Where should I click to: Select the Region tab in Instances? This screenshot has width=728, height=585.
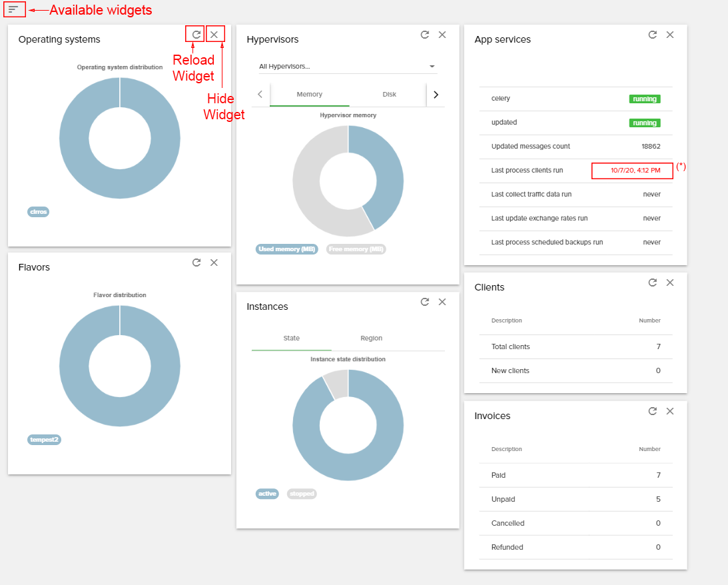tap(371, 338)
